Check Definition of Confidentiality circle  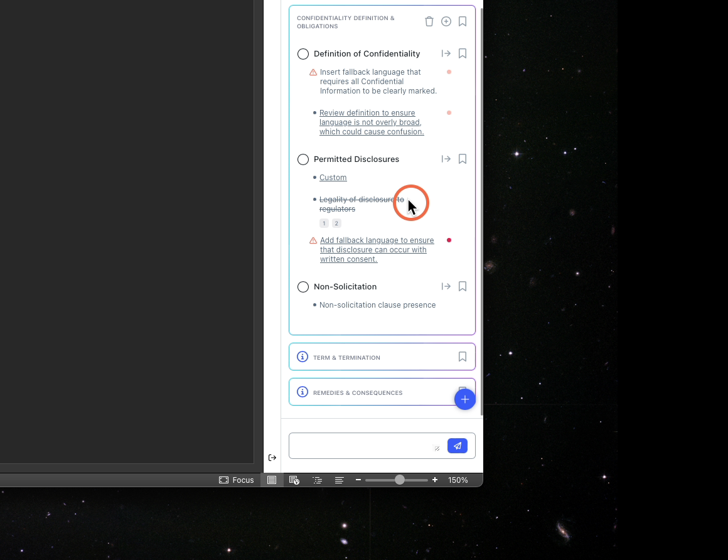[302, 54]
